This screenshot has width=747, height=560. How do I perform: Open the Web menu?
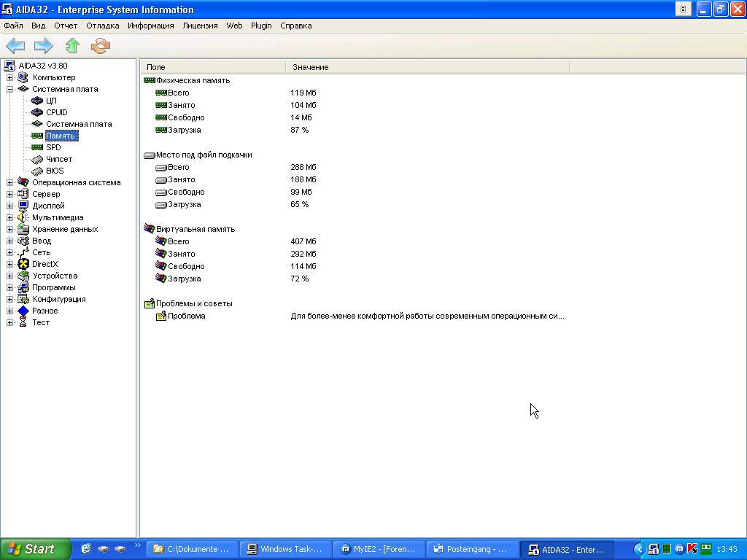[234, 26]
